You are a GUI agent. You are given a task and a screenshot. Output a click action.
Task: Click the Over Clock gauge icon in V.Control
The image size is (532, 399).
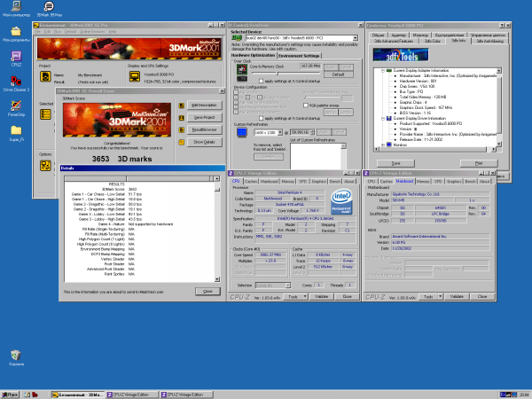point(241,69)
